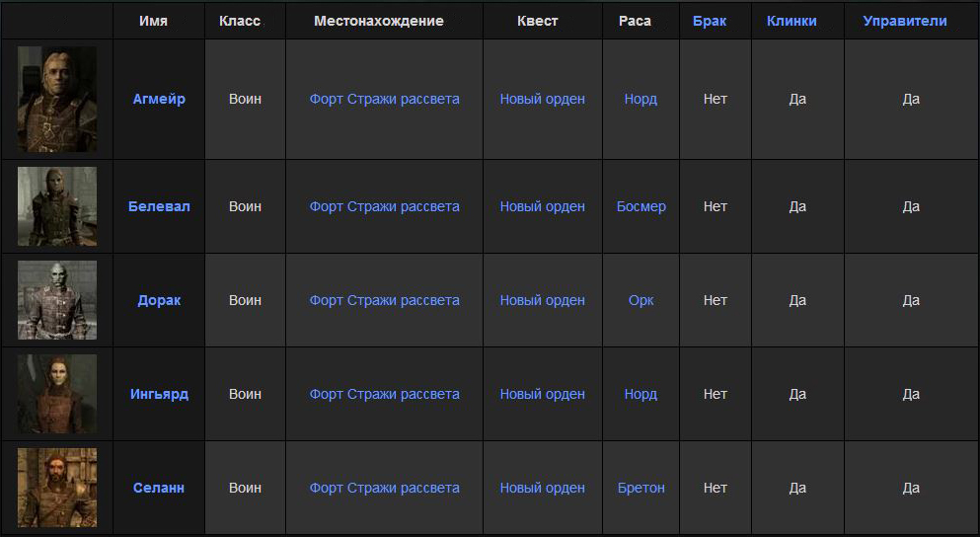The height and width of the screenshot is (537, 980).
Task: Follow the Белевал character link
Action: [159, 206]
